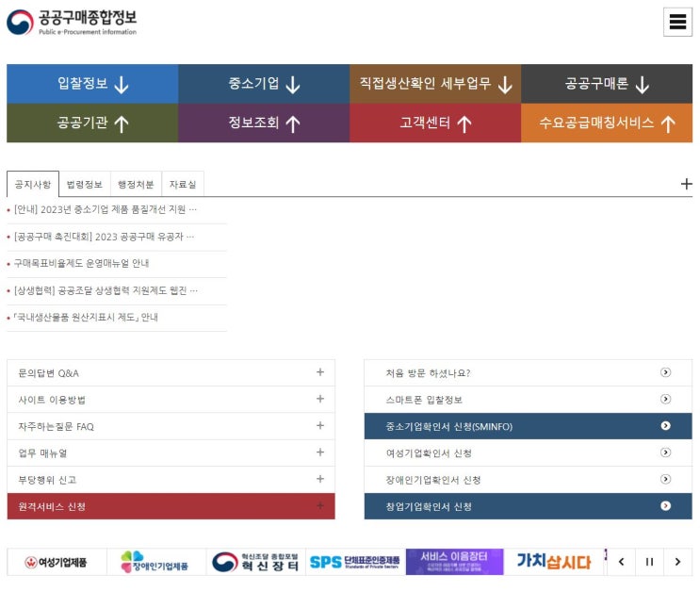Open 사이트 이용방법 text link
Screen dimensions: 700x592
(51, 400)
